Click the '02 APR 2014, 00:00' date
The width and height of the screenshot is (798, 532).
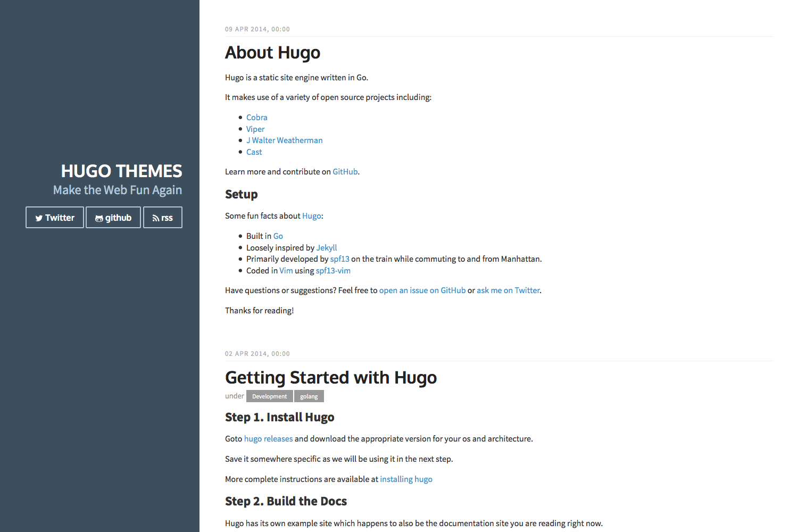tap(257, 354)
